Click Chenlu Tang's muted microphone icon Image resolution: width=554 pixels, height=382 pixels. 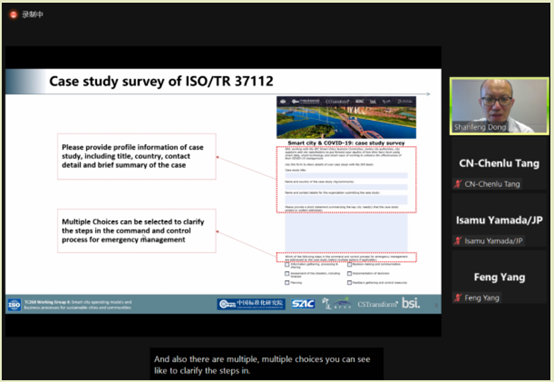[458, 184]
